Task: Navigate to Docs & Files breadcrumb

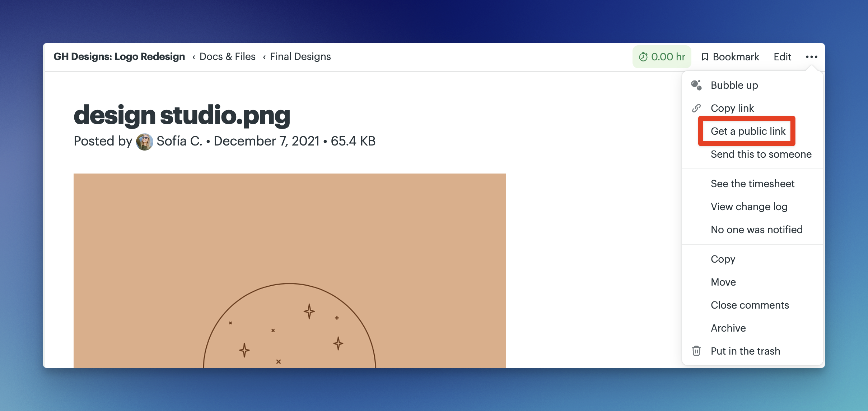Action: click(227, 56)
